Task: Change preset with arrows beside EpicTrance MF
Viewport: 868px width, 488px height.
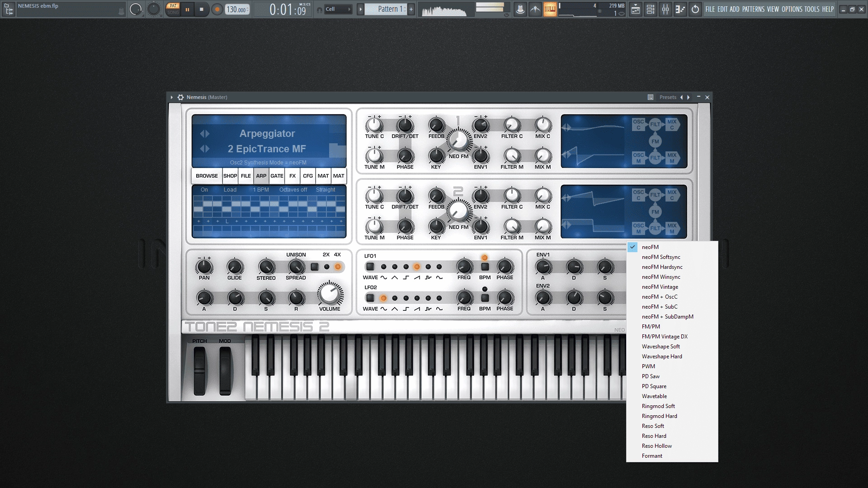Action: (205, 149)
